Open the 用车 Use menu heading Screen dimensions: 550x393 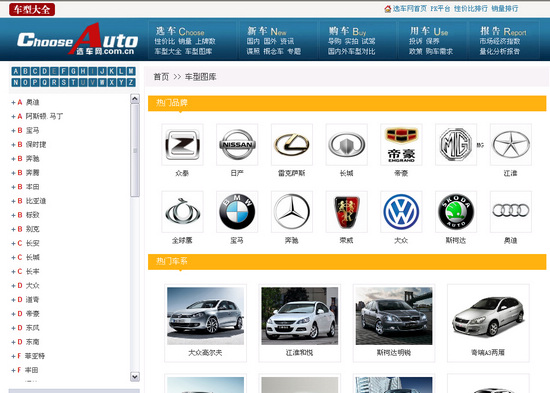(429, 31)
